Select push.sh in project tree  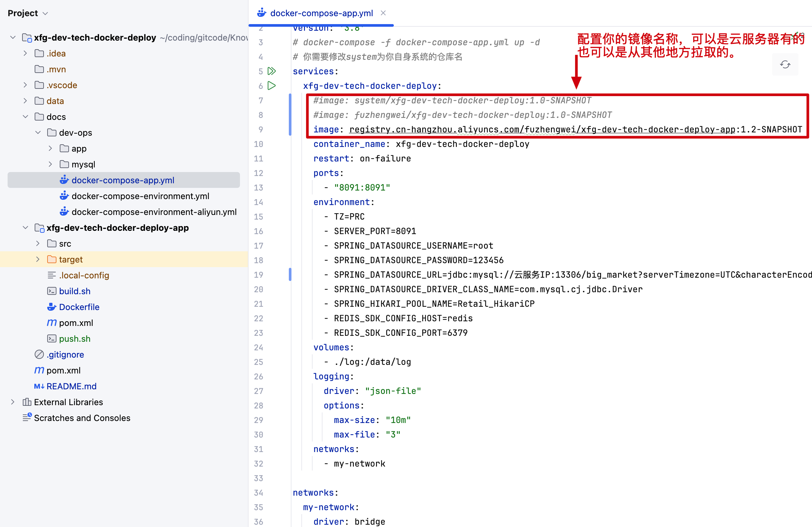click(74, 338)
